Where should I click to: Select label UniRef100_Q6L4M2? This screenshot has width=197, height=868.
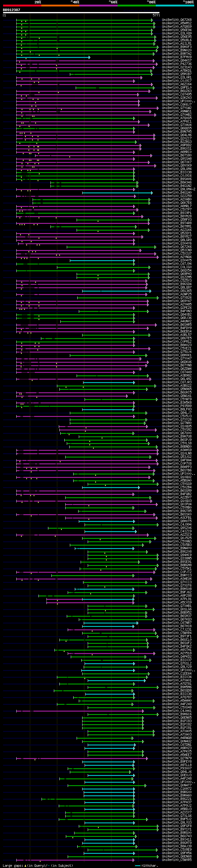click(177, 379)
